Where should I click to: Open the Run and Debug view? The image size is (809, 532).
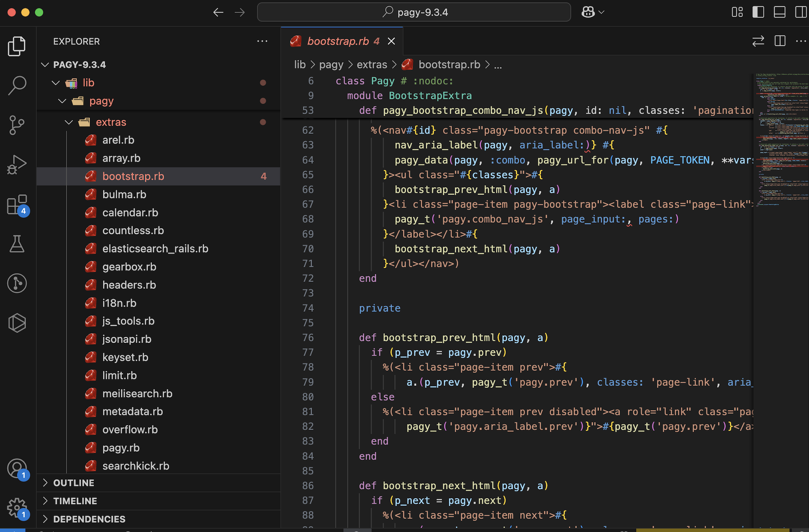click(17, 164)
